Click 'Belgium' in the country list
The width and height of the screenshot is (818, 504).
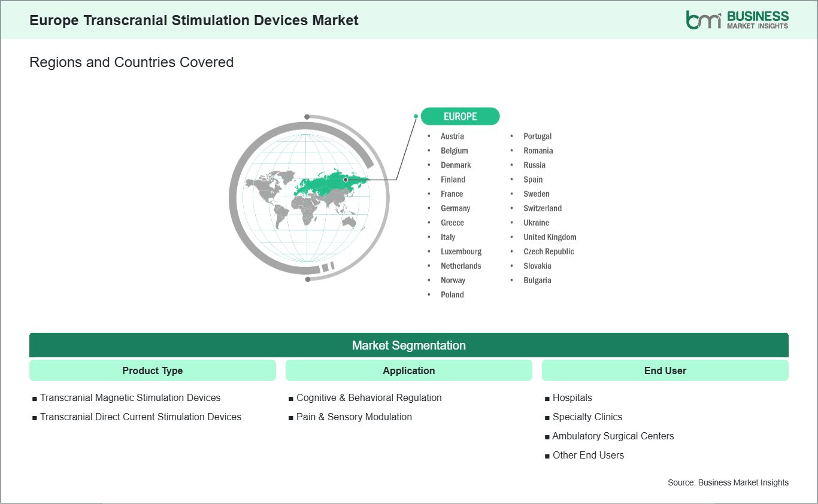coord(455,151)
